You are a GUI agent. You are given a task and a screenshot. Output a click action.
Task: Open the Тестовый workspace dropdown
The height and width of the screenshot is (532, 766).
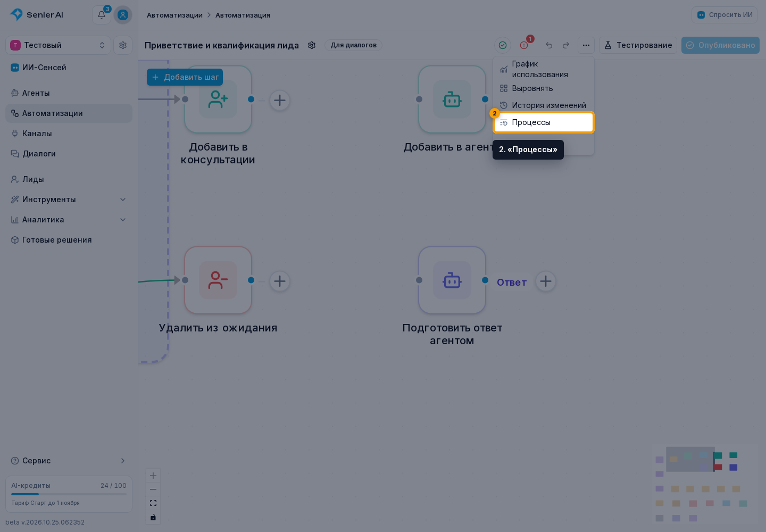[58, 45]
